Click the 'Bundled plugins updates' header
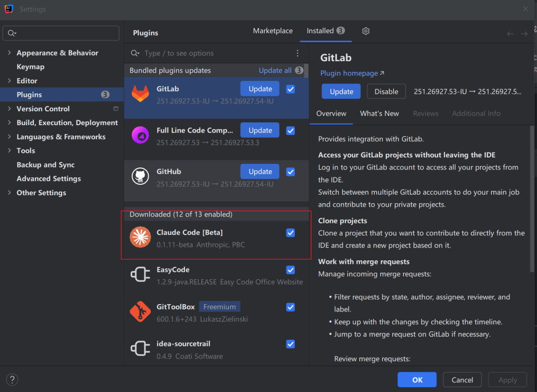This screenshot has height=392, width=537. coord(170,71)
